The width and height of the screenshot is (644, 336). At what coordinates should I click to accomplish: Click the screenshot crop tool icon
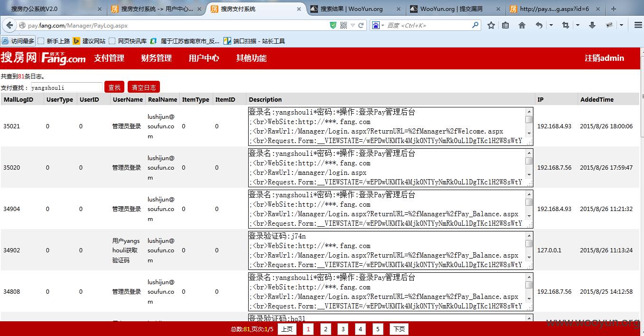(566, 25)
